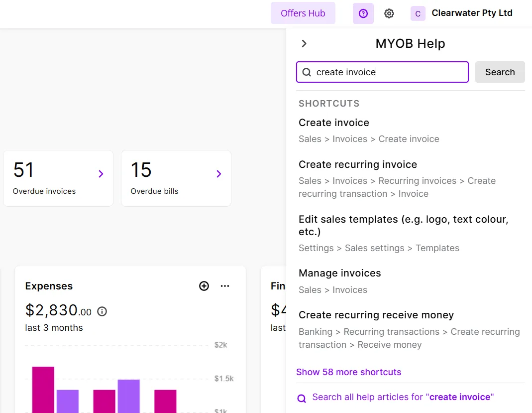Click the info icon next to $2,830.00

102,311
